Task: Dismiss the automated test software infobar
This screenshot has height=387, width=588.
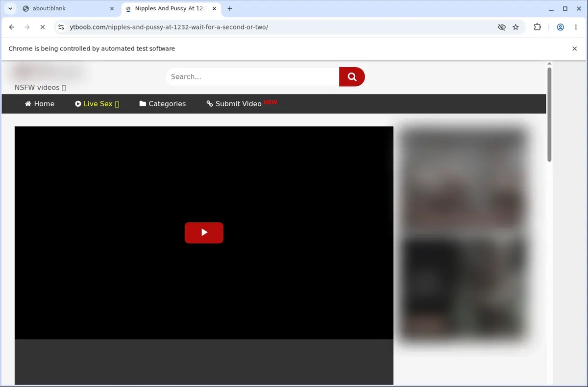Action: point(575,48)
